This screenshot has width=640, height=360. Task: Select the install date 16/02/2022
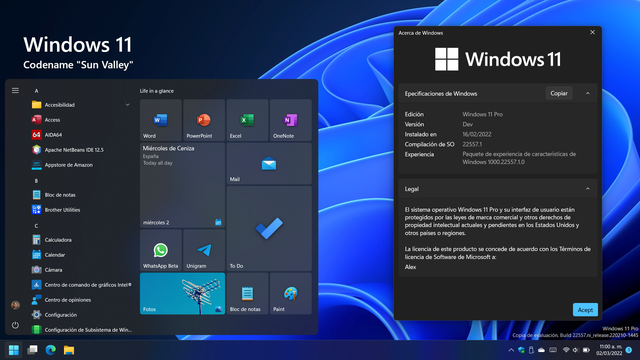click(x=477, y=134)
